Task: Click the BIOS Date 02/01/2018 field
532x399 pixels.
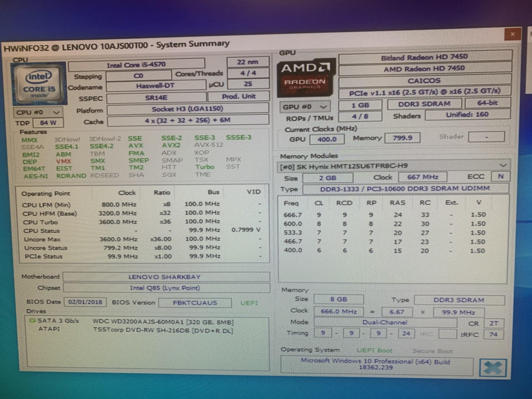Action: coord(85,302)
